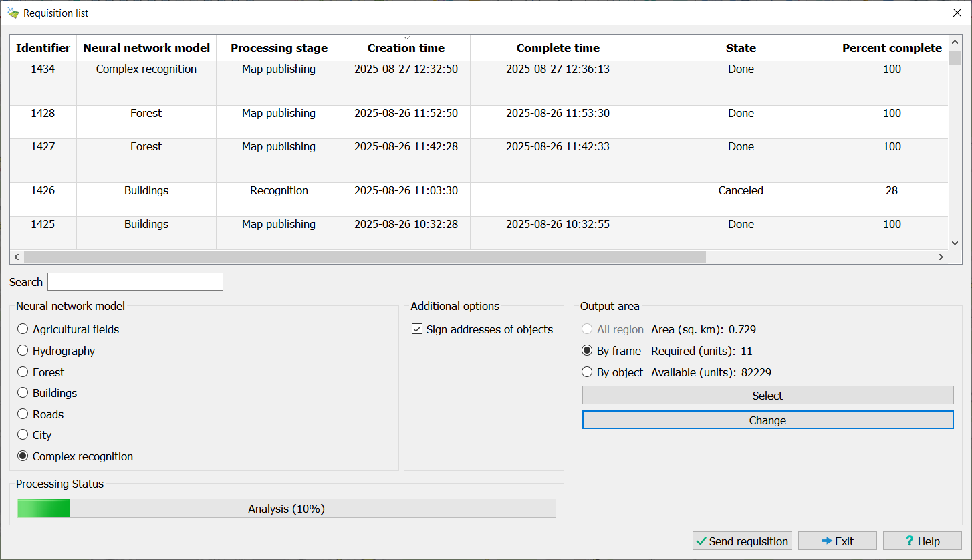Click the Identifier column header
This screenshot has height=560, width=972.
43,48
